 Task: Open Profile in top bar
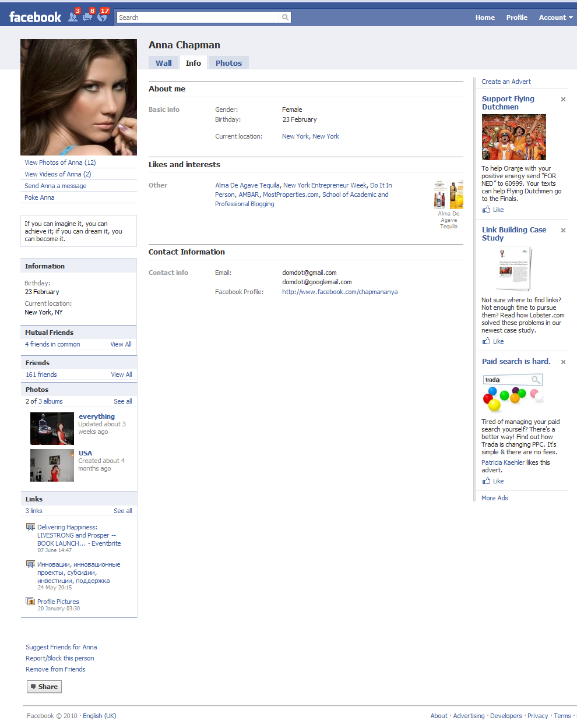517,17
